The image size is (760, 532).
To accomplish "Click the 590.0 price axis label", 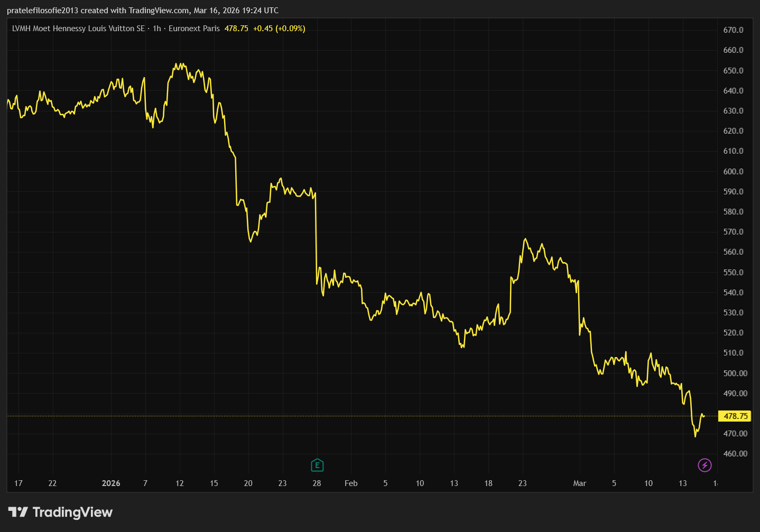I will 733,192.
